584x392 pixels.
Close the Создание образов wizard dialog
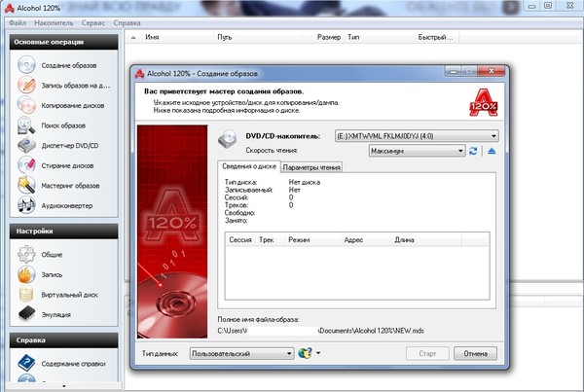492,71
